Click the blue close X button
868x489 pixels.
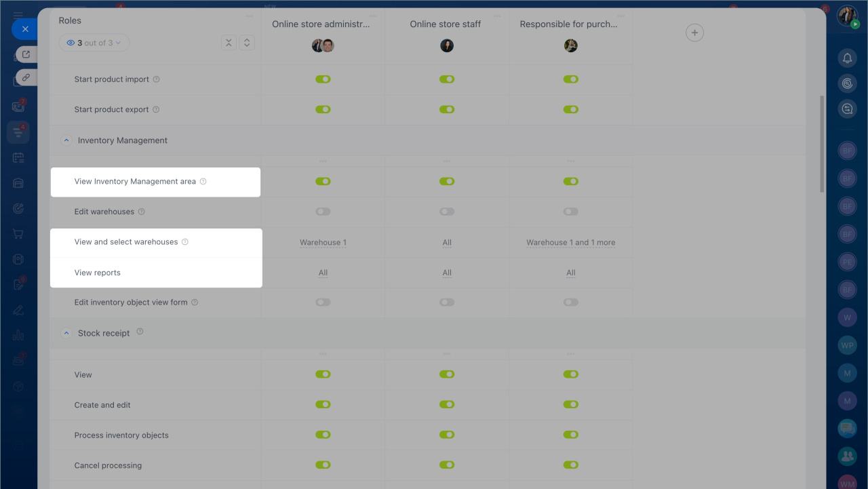(25, 29)
